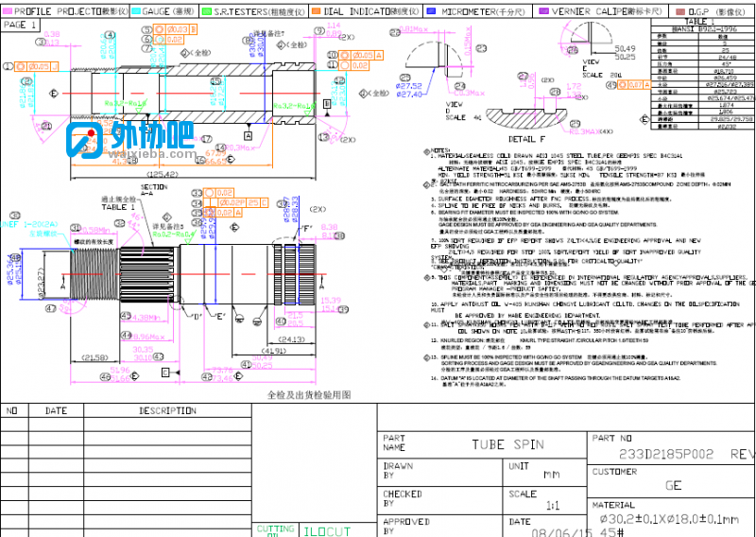The image size is (756, 537).
Task: Click the DETAIL F caption
Action: (x=526, y=139)
